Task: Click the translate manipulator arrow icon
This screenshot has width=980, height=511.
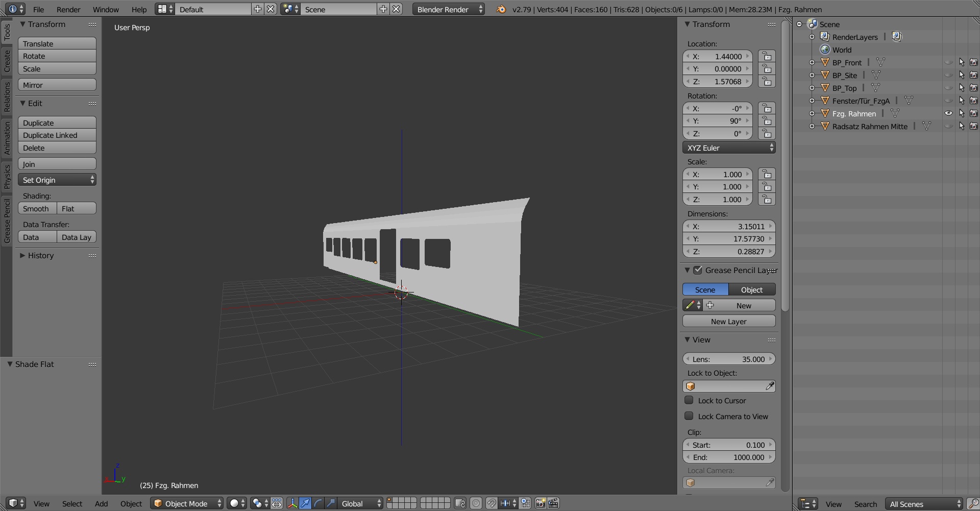Action: [305, 503]
